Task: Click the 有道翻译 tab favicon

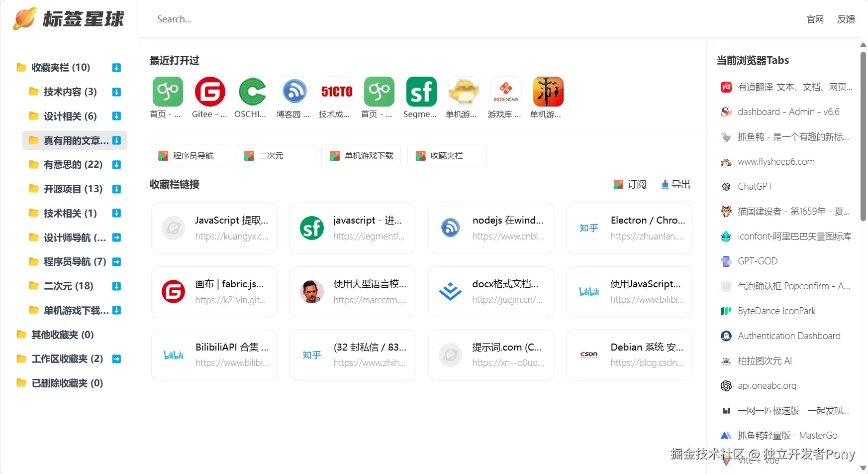Action: pos(726,87)
